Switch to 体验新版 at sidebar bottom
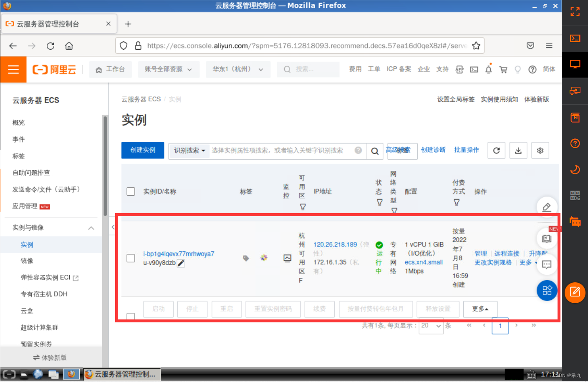Viewport: 588px width, 382px height. click(x=50, y=358)
